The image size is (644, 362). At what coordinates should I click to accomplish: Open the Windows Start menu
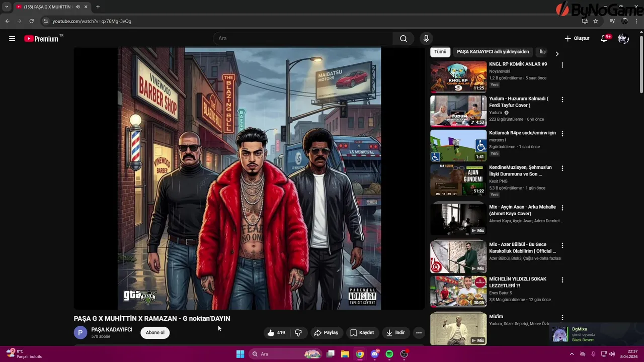[240, 354]
